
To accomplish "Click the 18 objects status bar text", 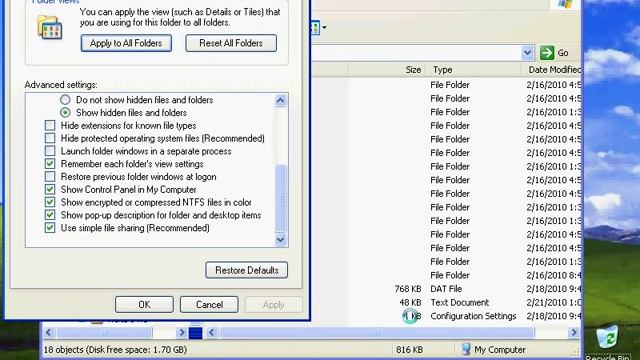I will tap(115, 350).
